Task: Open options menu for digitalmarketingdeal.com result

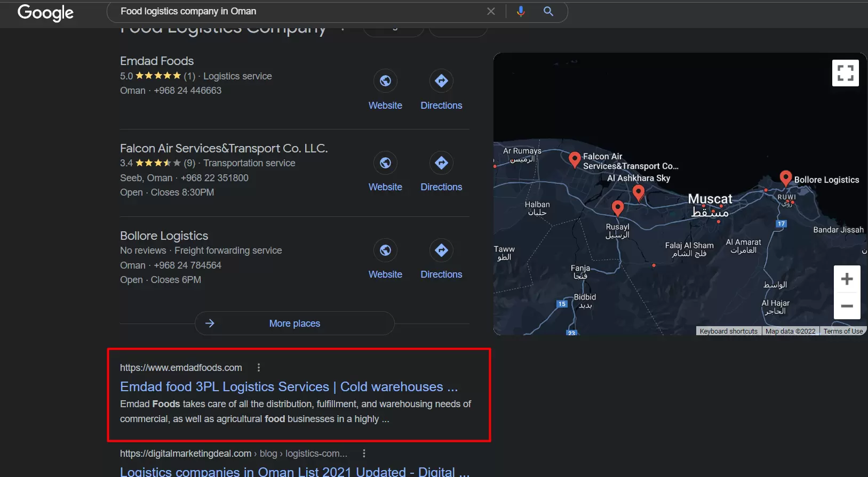Action: point(364,454)
